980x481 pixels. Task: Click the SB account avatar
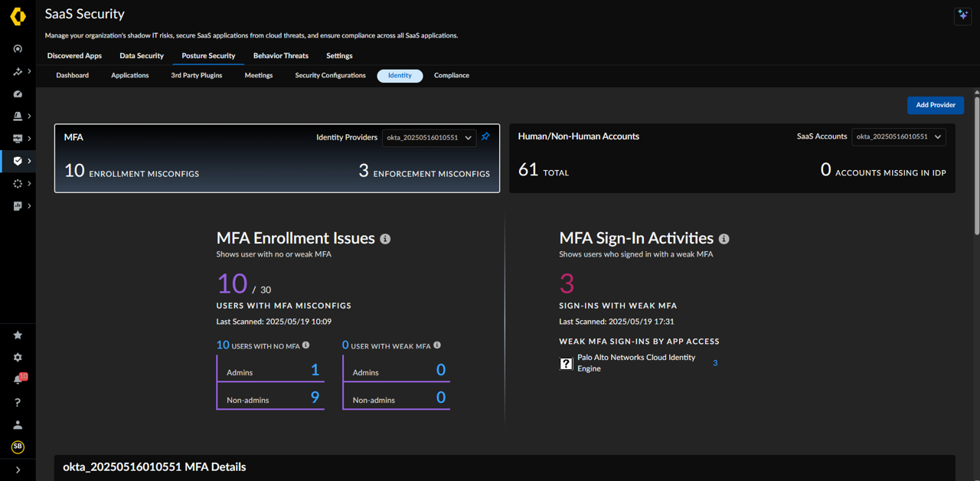coord(18,447)
